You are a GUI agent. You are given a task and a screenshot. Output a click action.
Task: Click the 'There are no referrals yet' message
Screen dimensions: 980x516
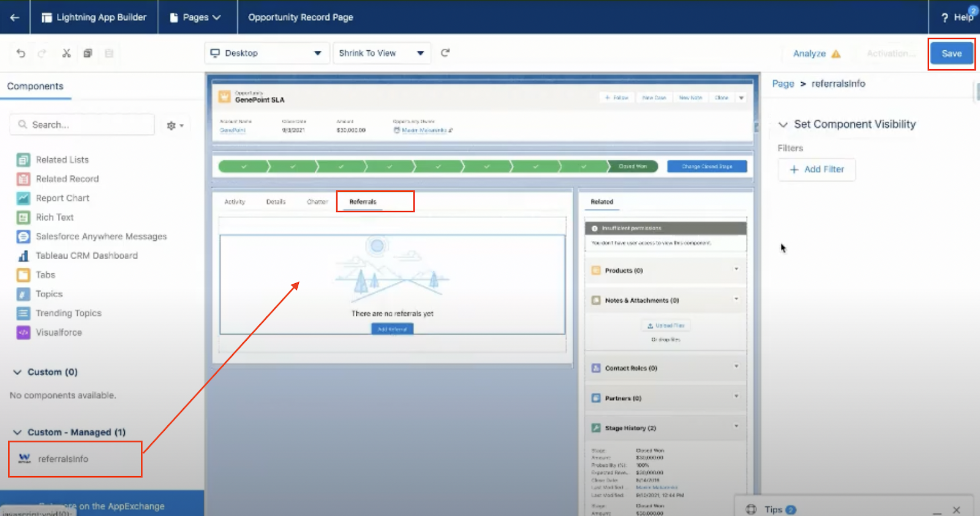tap(393, 314)
